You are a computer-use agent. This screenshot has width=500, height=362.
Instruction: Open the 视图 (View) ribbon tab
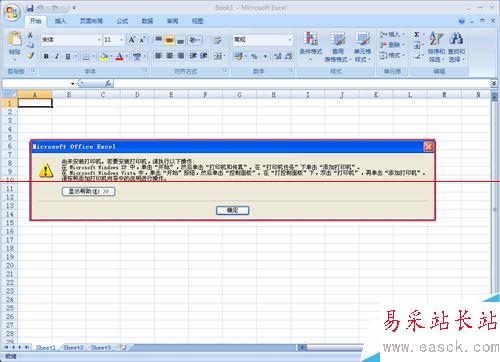197,21
